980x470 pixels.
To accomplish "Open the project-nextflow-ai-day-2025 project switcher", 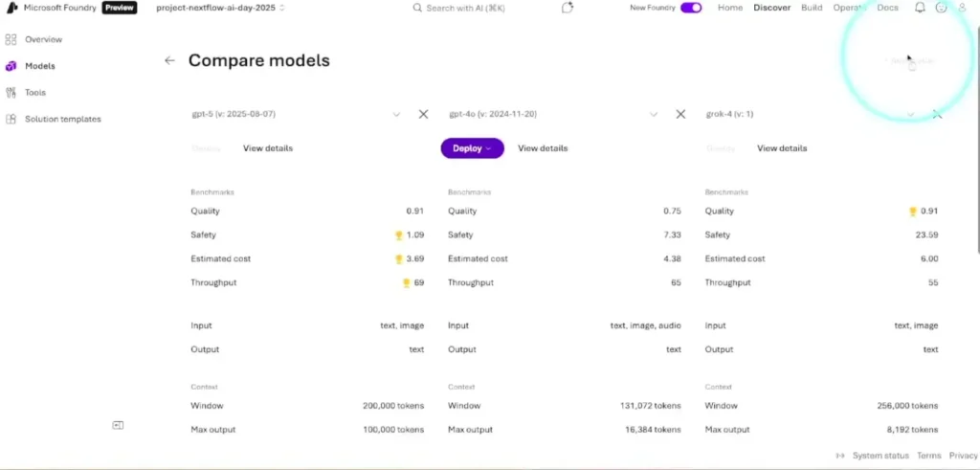I will (220, 8).
